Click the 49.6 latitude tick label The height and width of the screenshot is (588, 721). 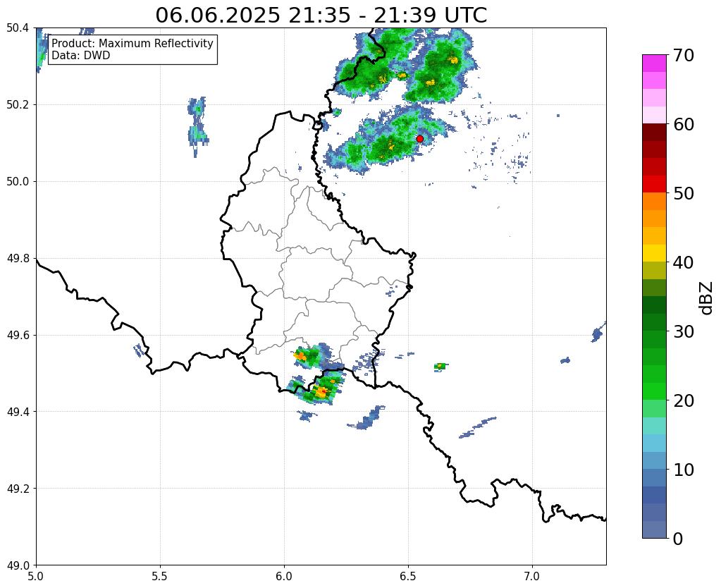tap(18, 336)
